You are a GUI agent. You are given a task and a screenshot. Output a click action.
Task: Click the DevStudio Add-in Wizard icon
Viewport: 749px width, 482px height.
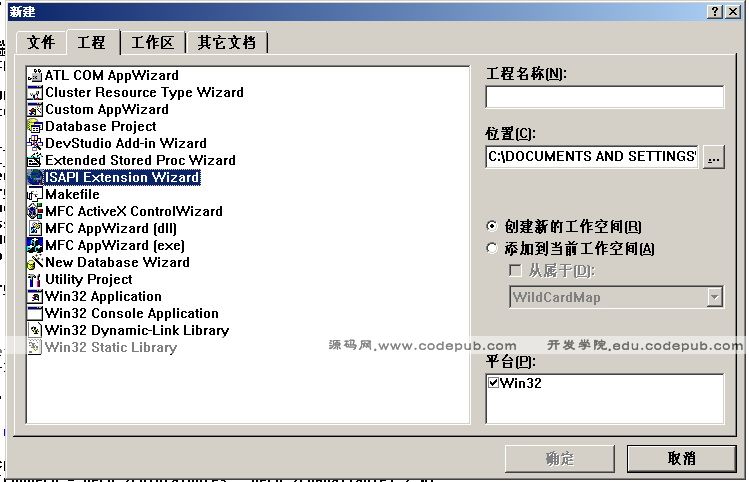35,143
